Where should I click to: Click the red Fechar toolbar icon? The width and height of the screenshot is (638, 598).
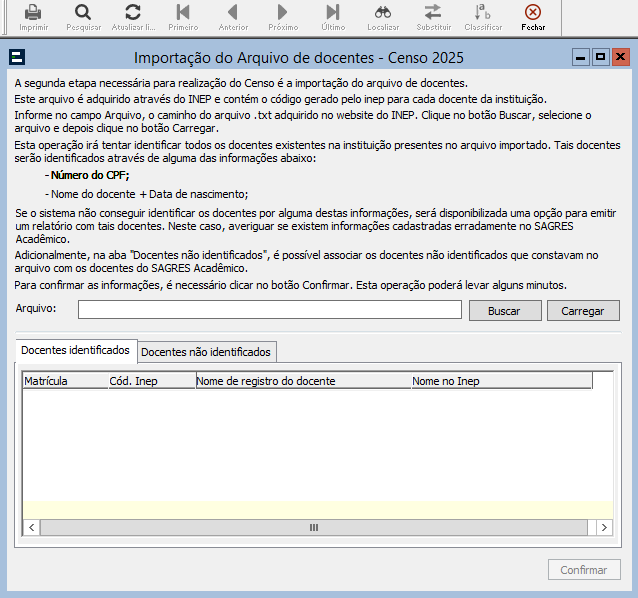pos(533,13)
